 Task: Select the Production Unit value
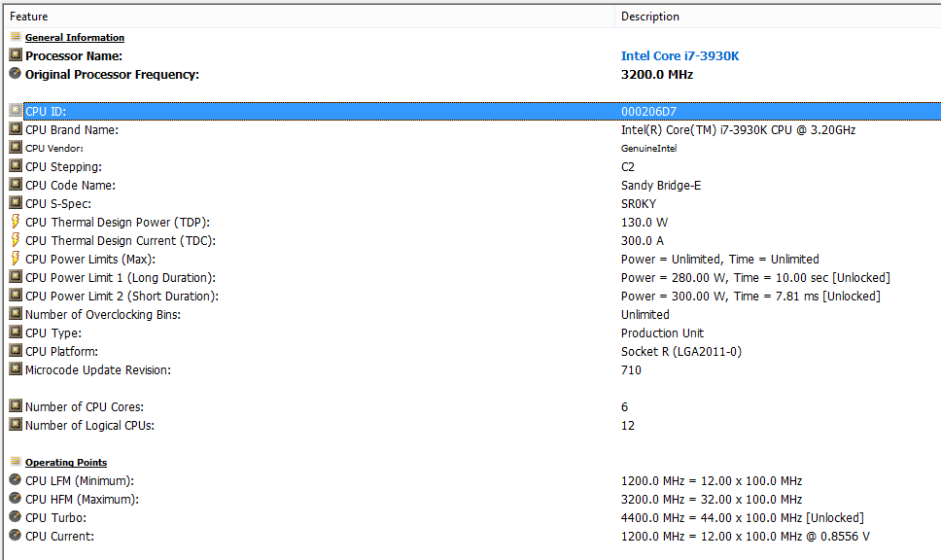click(663, 333)
